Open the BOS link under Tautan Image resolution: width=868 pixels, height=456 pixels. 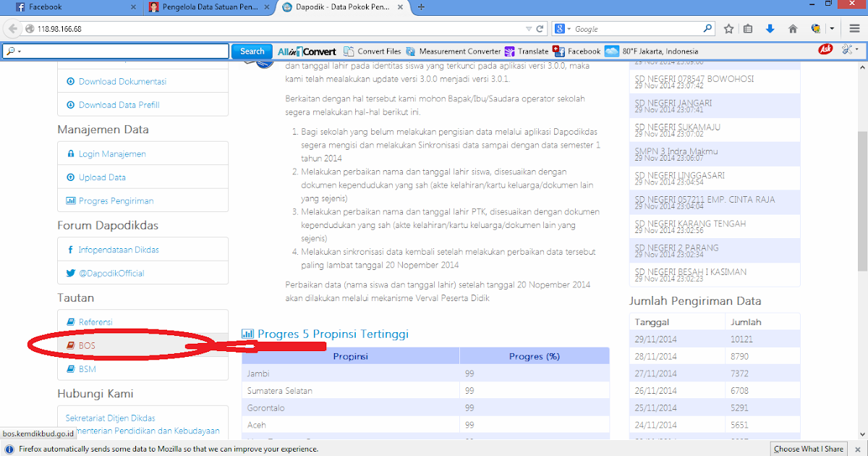click(87, 346)
